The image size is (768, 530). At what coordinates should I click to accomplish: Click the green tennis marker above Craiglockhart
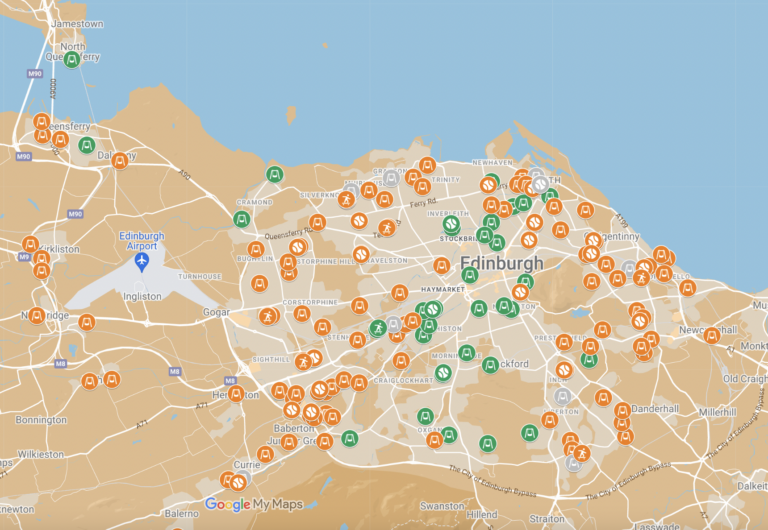[443, 373]
